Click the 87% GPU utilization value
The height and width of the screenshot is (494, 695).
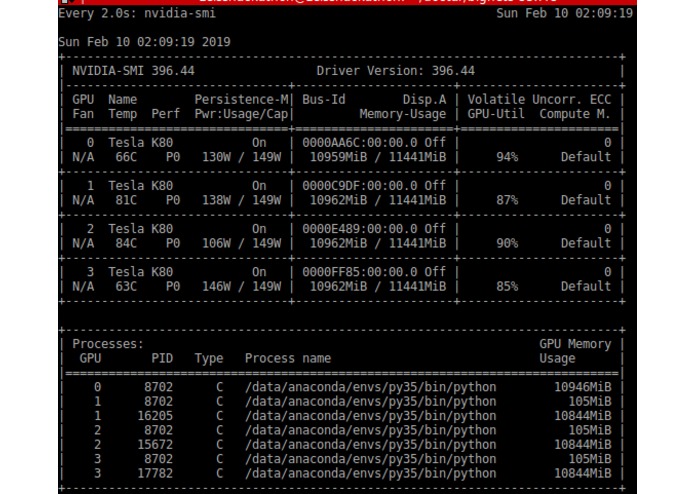[x=507, y=200]
